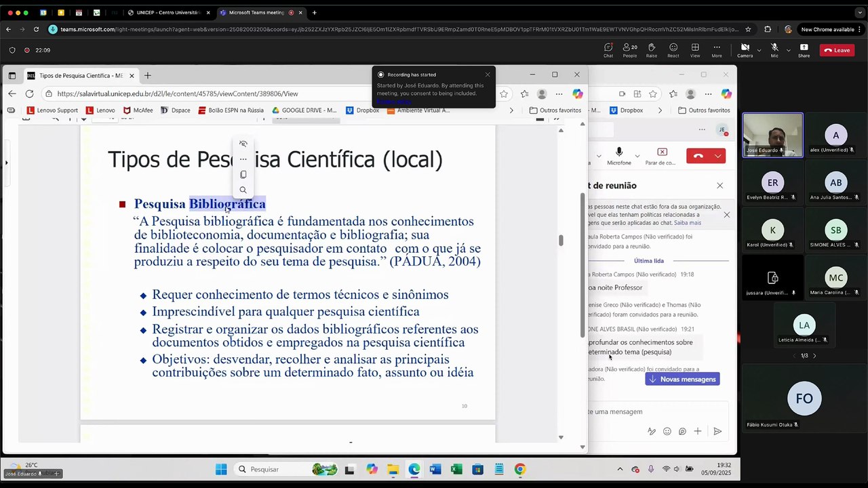Screen dimensions: 868x488
Task: Open the People participants list
Action: (630, 49)
